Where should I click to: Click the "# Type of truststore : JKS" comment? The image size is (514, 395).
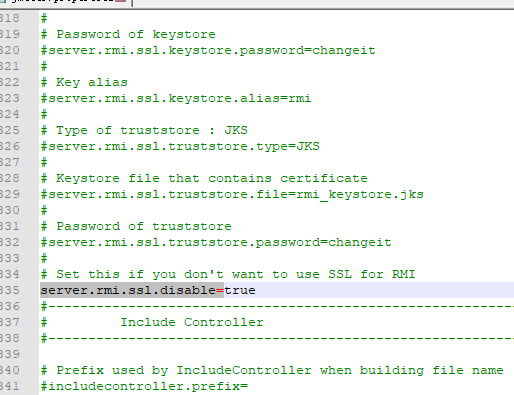(x=144, y=130)
